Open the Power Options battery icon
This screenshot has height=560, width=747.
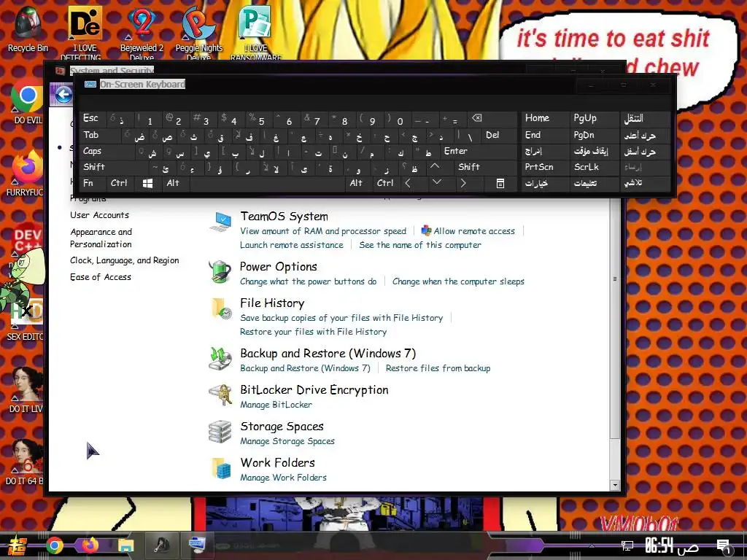point(220,272)
